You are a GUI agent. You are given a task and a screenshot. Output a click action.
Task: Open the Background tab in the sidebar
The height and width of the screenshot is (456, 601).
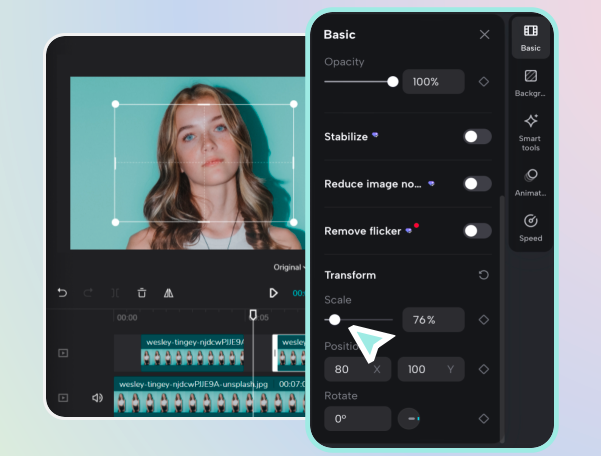click(530, 83)
